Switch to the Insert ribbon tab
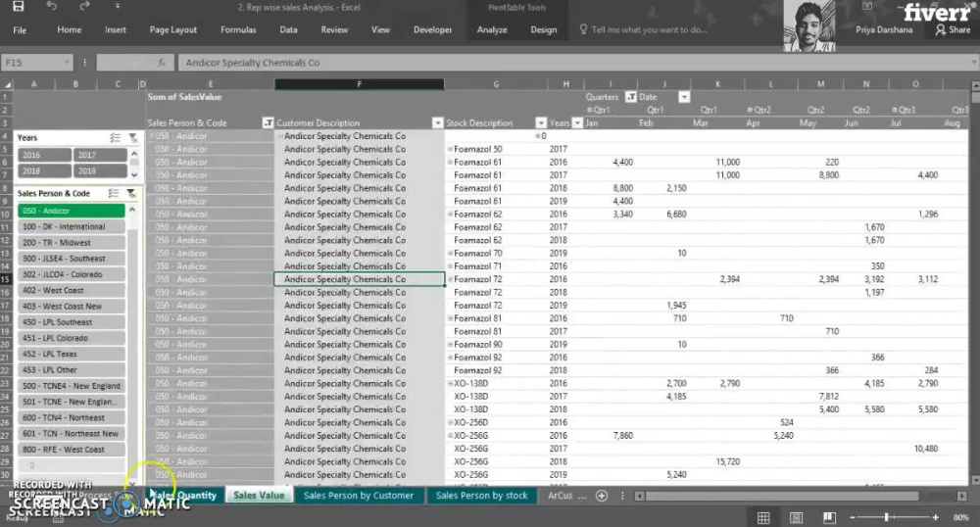The image size is (980, 527). pyautogui.click(x=115, y=30)
